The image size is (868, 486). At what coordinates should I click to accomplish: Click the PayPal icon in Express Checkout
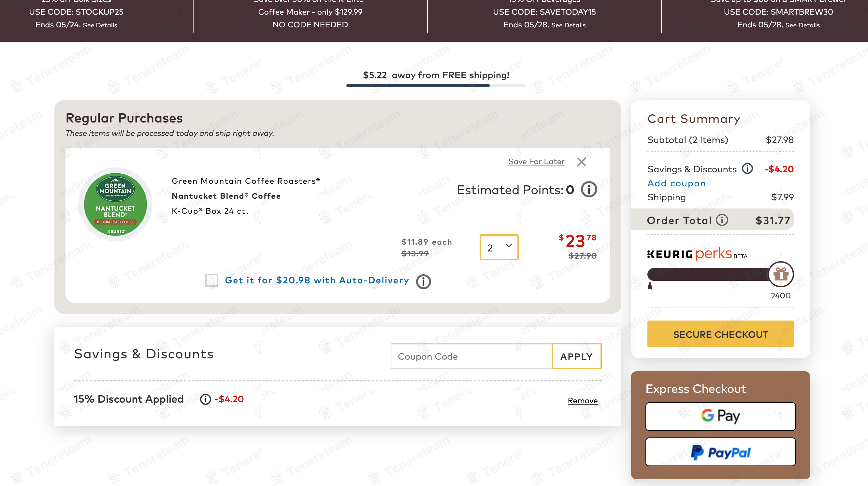tap(720, 452)
